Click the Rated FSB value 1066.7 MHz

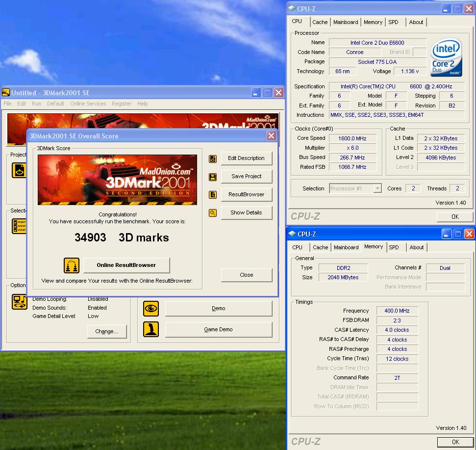[x=352, y=167]
